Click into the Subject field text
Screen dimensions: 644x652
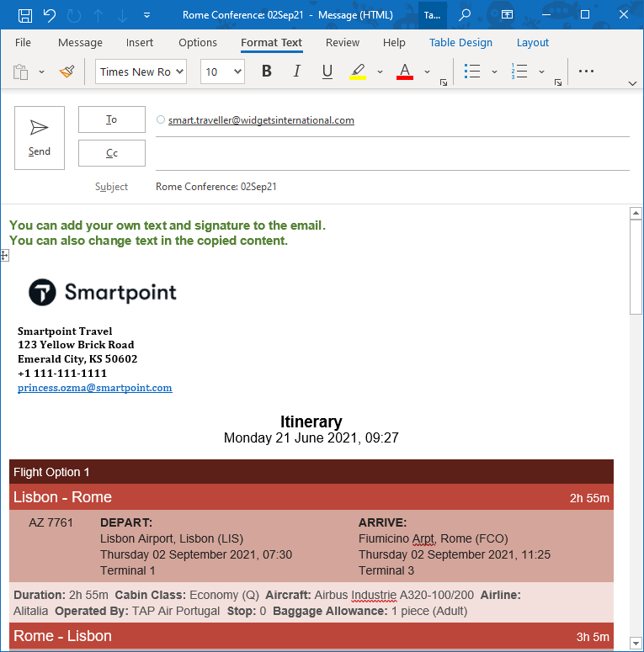[x=216, y=187]
